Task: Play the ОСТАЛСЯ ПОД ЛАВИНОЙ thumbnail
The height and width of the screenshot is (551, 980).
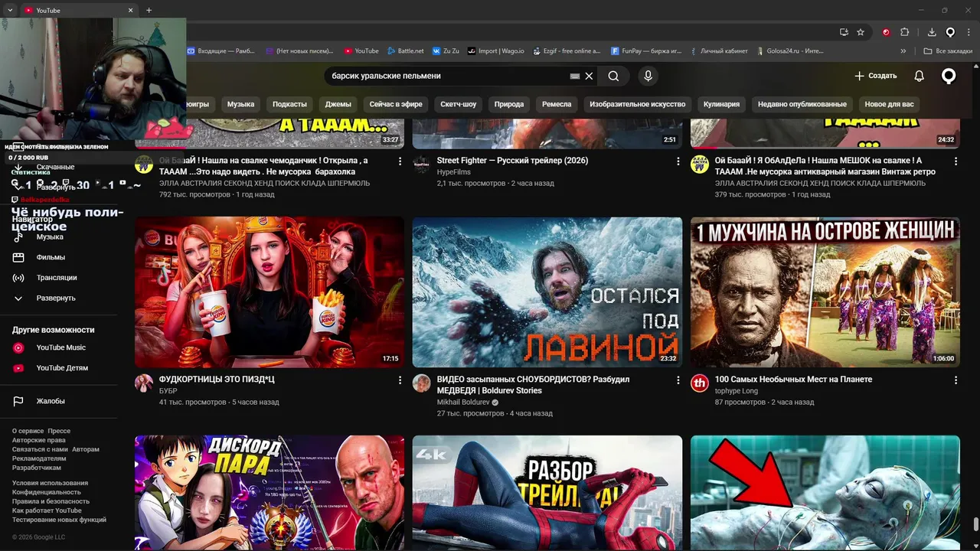Action: tap(547, 292)
